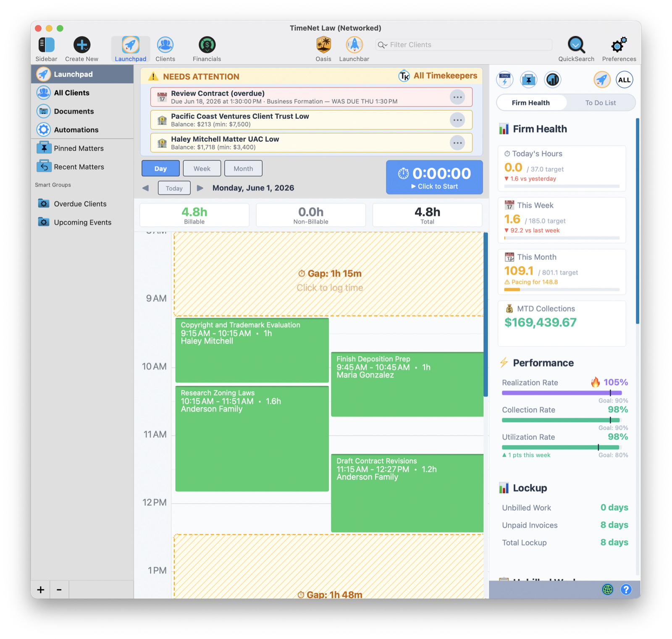This screenshot has height=639, width=672.
Task: Select Recent Matters in sidebar
Action: point(82,167)
